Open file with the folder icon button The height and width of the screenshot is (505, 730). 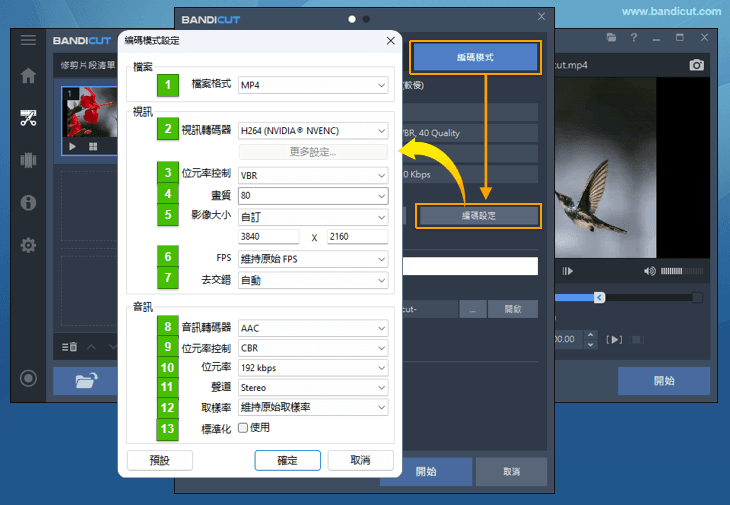click(86, 381)
